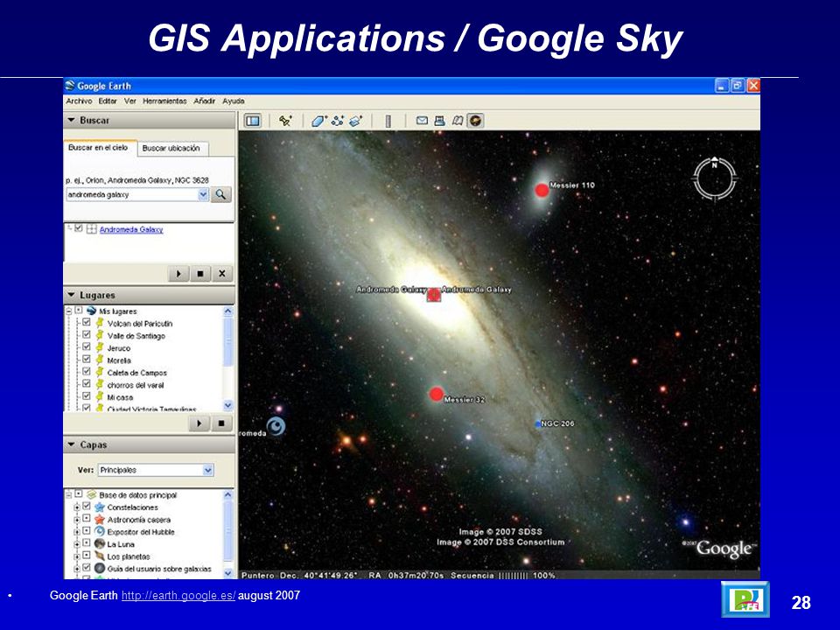Collapse the Lugares panel
Image resolution: width=840 pixels, height=630 pixels.
pyautogui.click(x=71, y=295)
